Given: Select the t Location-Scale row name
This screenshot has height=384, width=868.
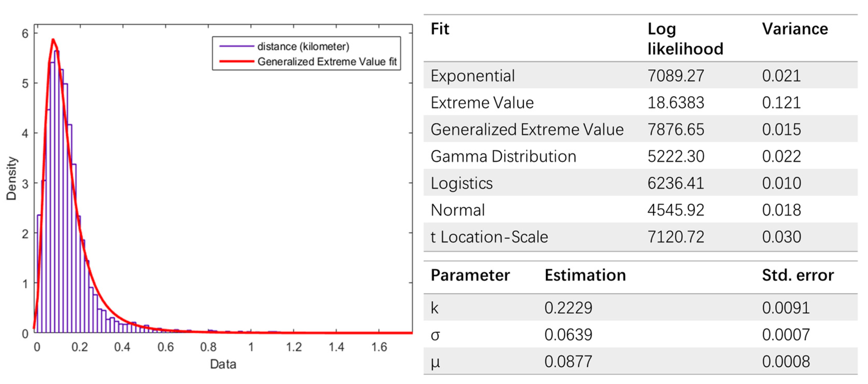Looking at the screenshot, I should (489, 237).
